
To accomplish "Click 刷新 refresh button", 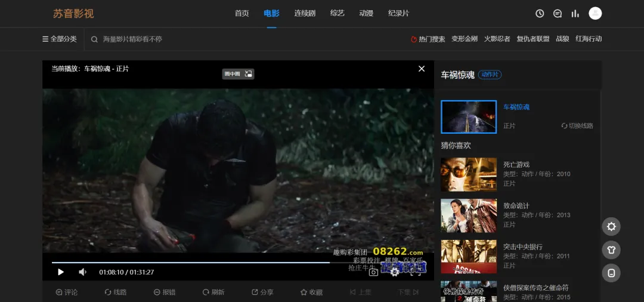I will 213,292.
